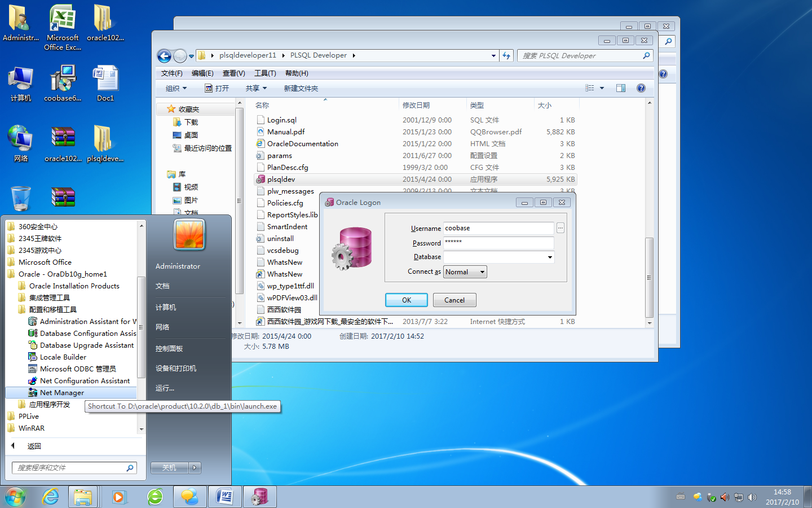Click the Password input field
This screenshot has height=508, width=812.
tap(498, 243)
